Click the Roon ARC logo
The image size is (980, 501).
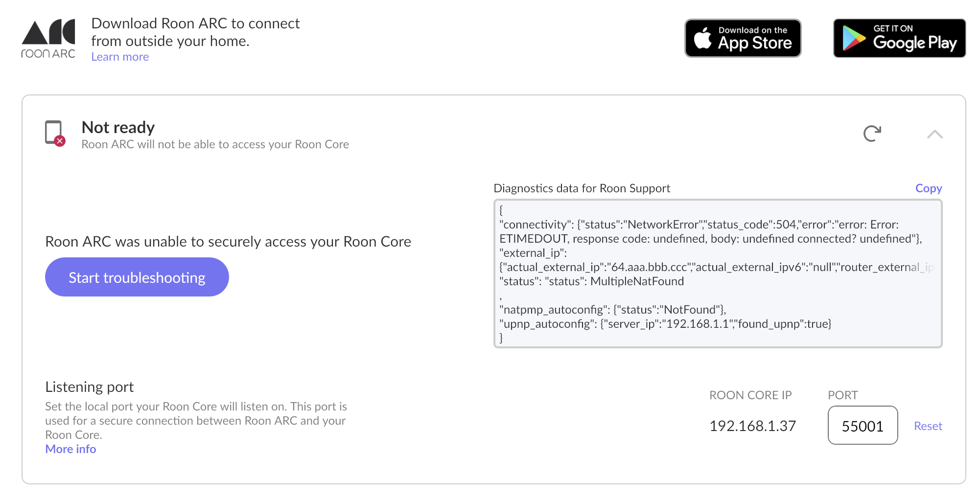pos(48,39)
